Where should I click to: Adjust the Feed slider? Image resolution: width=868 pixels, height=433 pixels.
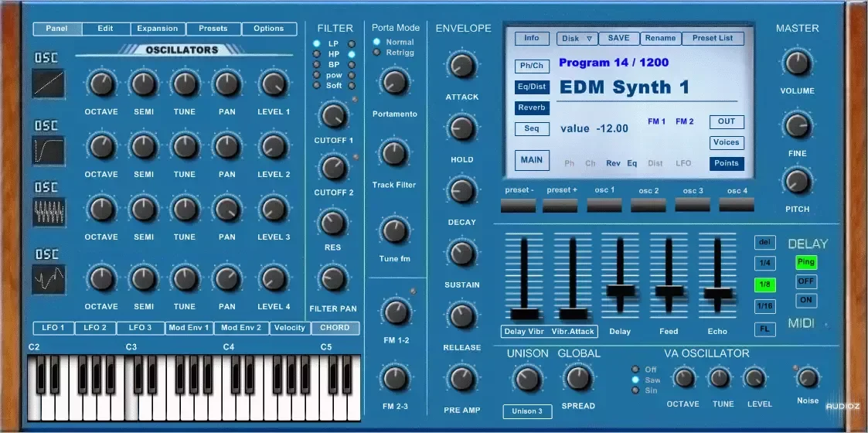669,290
